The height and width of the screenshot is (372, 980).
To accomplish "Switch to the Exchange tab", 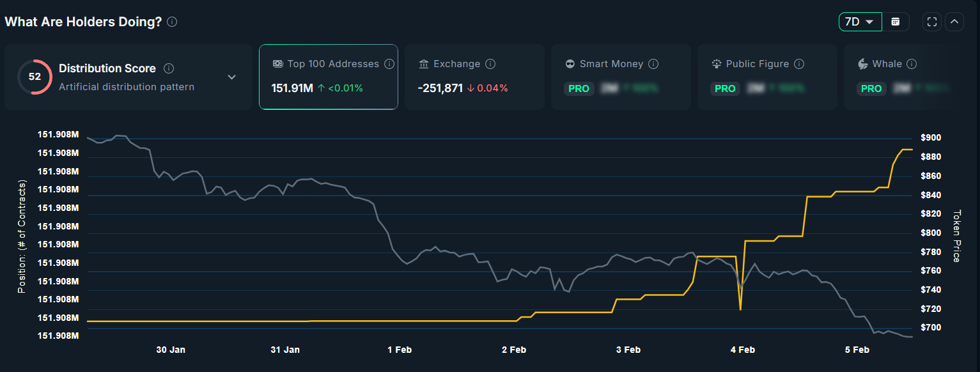I will (474, 77).
